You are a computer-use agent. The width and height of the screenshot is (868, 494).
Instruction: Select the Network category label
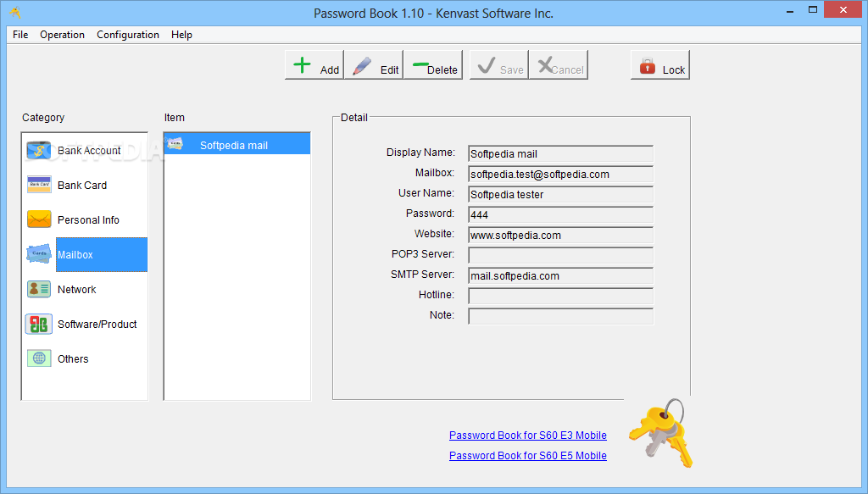[x=76, y=289]
